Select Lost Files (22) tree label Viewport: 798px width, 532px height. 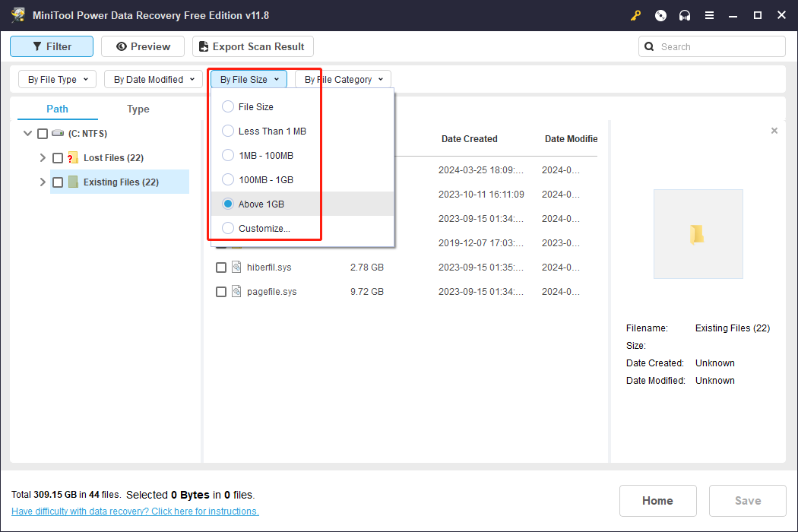113,158
